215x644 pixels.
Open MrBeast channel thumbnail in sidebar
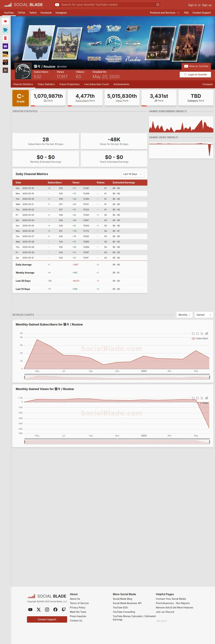(x=5, y=30)
